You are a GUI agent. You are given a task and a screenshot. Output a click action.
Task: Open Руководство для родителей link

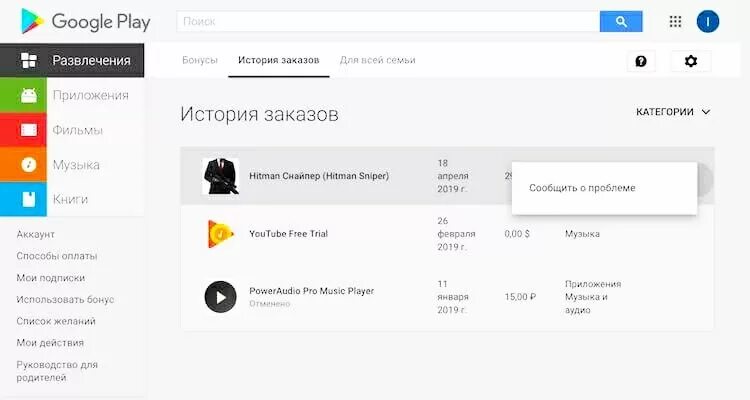click(x=57, y=371)
